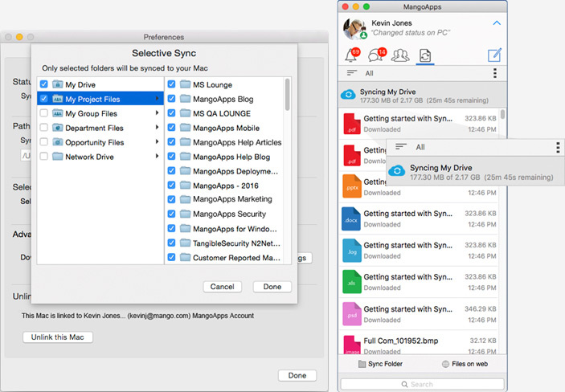Uncheck the My Project Files checkbox
Screen dimensions: 565x392
click(44, 99)
